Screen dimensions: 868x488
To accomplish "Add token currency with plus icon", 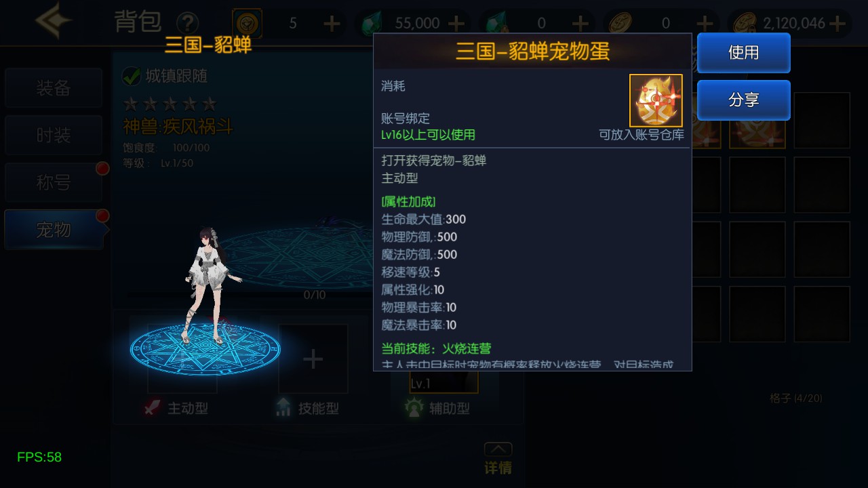I will tap(332, 24).
